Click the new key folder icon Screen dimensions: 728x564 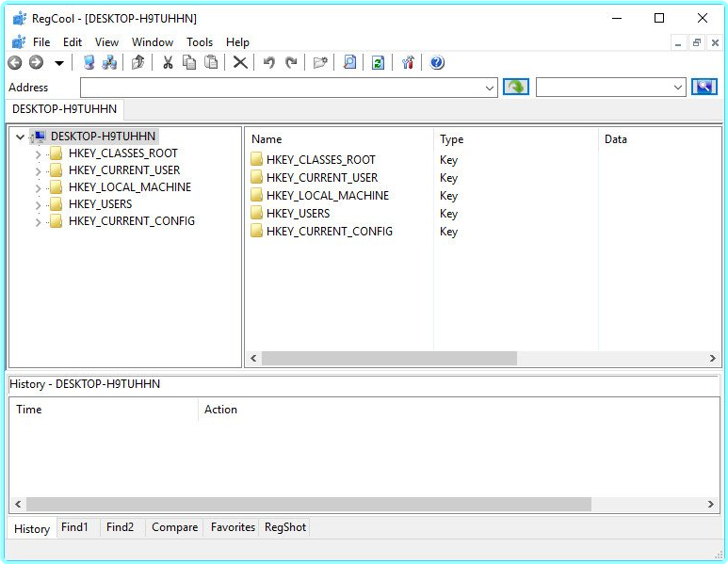pyautogui.click(x=320, y=62)
